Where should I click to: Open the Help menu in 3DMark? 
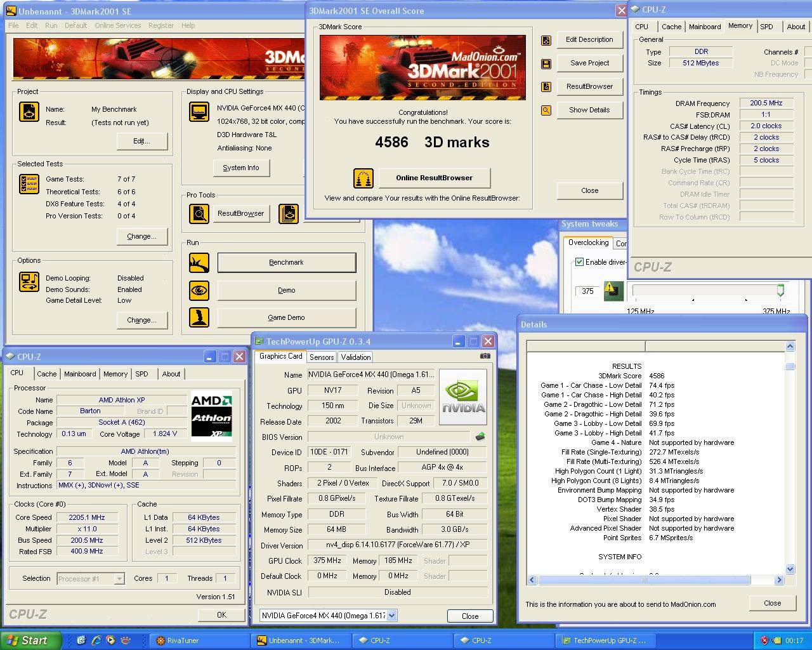point(188,25)
